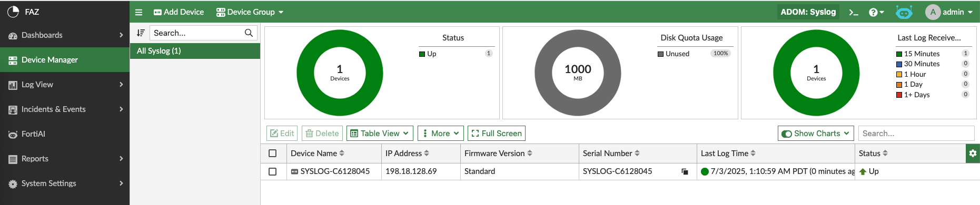This screenshot has height=205, width=980.
Task: Open the FortiAI robot assistant icon
Action: (x=904, y=12)
